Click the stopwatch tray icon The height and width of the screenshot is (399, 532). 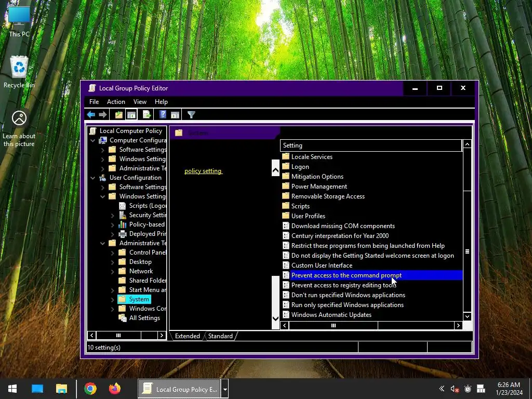pos(468,389)
